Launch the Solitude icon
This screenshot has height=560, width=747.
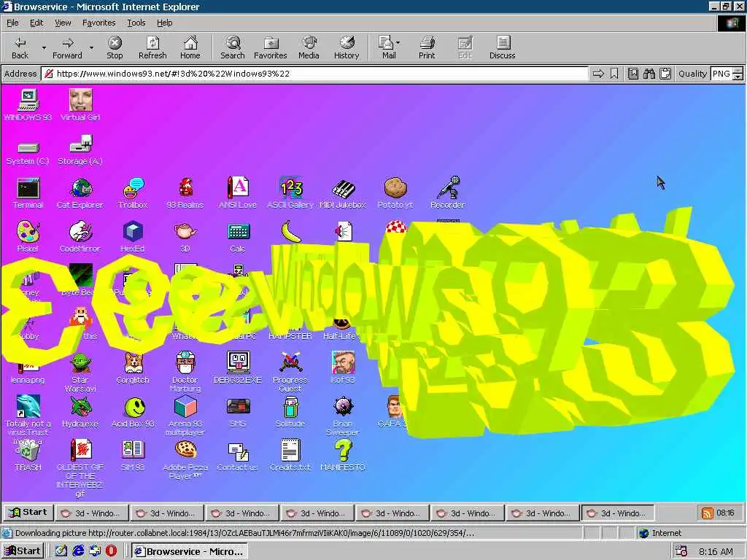click(290, 412)
